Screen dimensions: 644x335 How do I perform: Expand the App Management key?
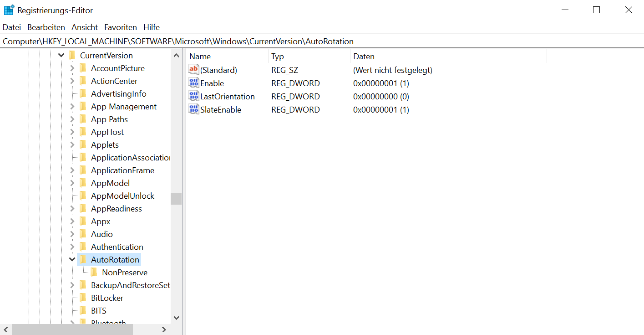(x=72, y=106)
